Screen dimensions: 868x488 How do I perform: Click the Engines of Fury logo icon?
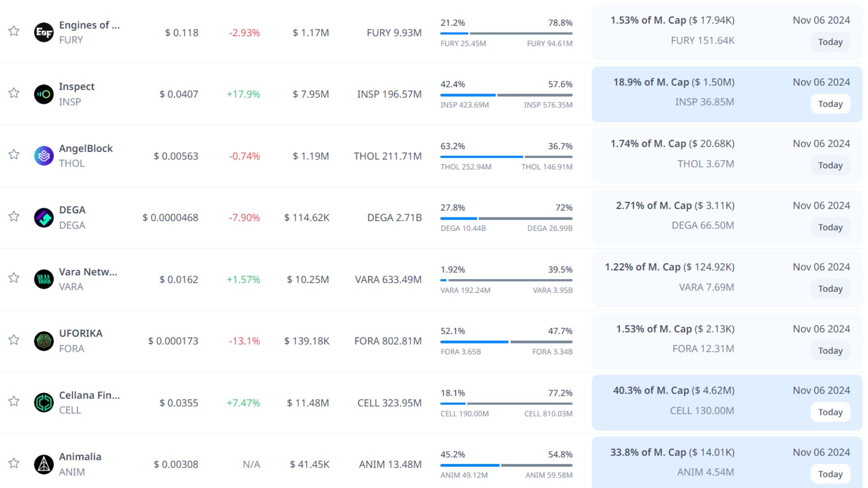pyautogui.click(x=44, y=33)
